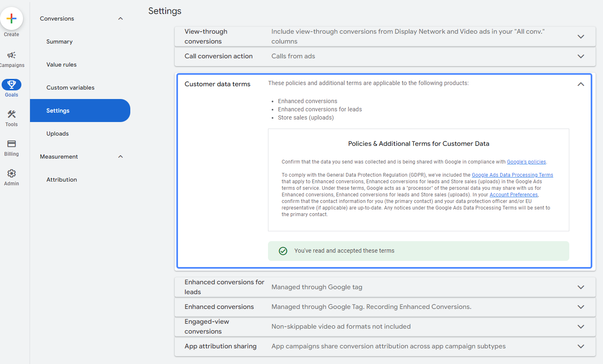
Task: Click the Customer data terms heading
Action: point(217,84)
